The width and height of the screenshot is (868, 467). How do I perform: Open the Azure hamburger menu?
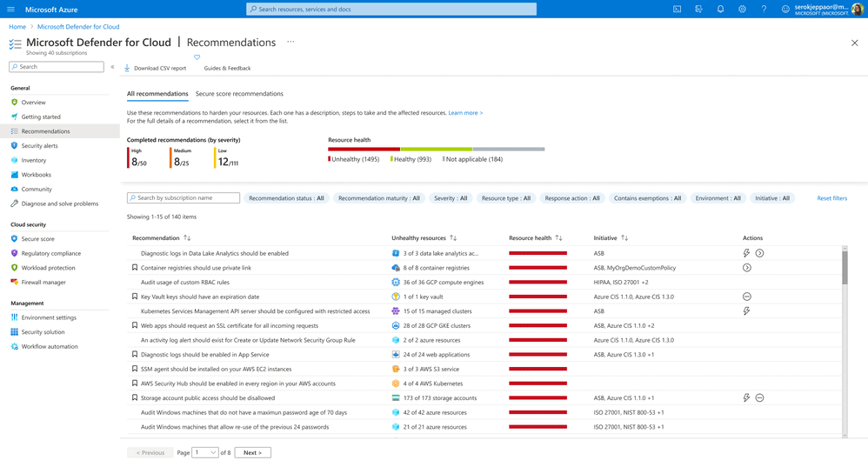tap(10, 10)
